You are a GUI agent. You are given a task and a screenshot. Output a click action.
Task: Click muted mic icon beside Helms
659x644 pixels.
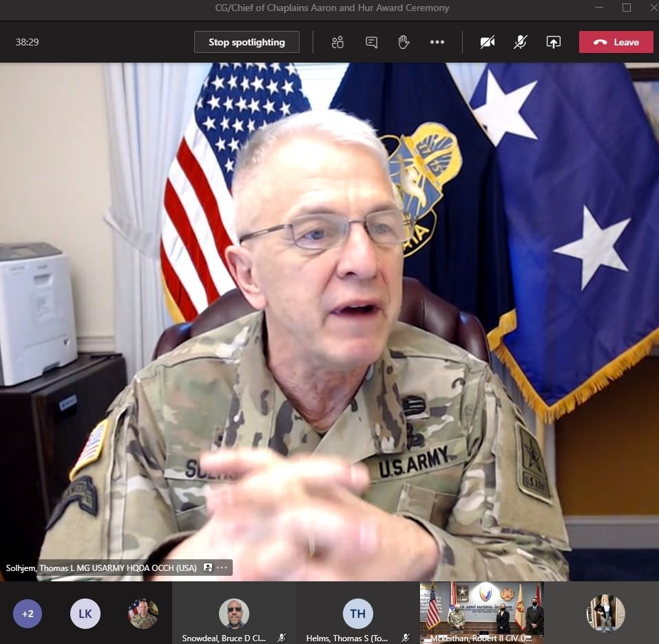pos(405,638)
